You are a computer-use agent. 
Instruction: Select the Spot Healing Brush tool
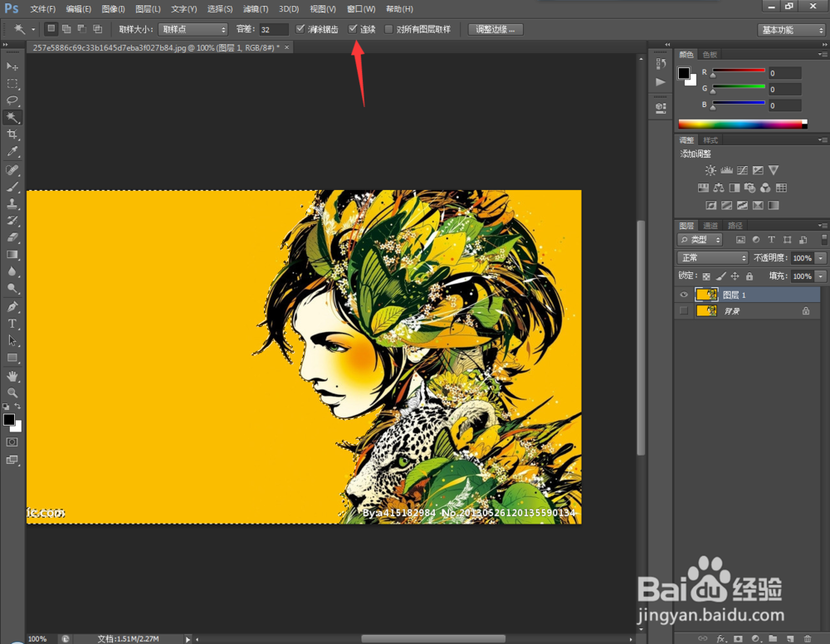tap(12, 170)
